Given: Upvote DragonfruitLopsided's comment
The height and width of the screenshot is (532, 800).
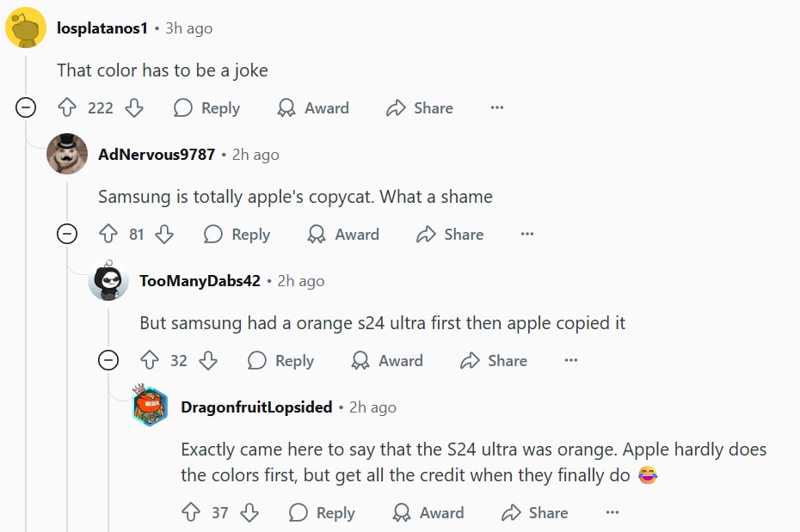Looking at the screenshot, I should point(191,513).
